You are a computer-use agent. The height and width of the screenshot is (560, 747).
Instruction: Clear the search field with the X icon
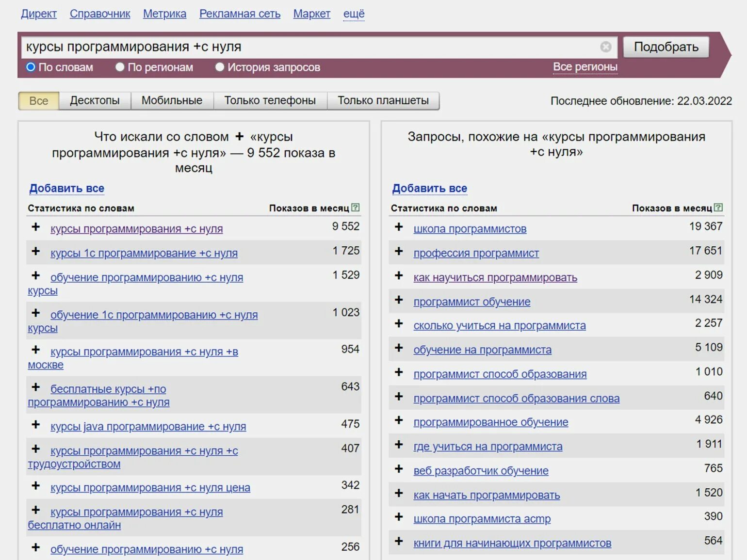coord(606,47)
